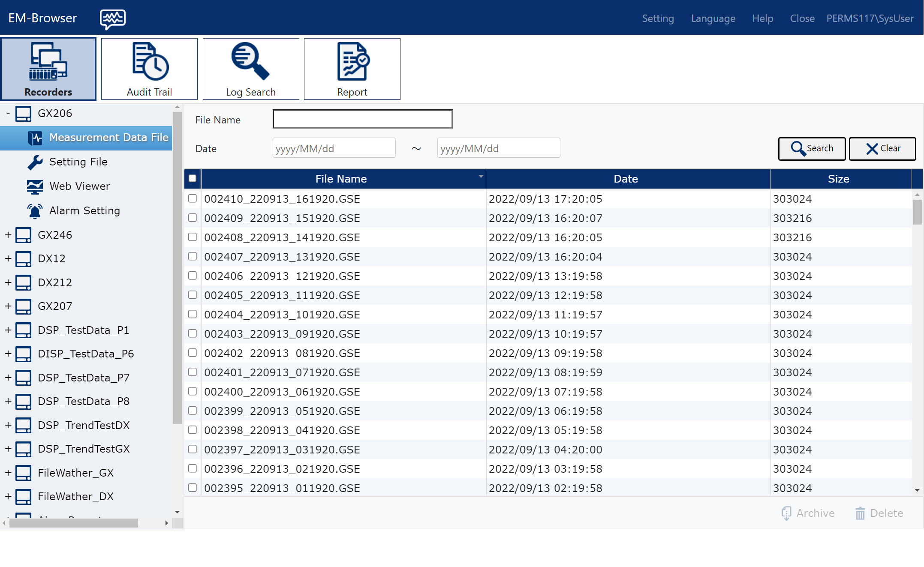The image size is (924, 567).
Task: Open the Setting menu in top bar
Action: (658, 18)
